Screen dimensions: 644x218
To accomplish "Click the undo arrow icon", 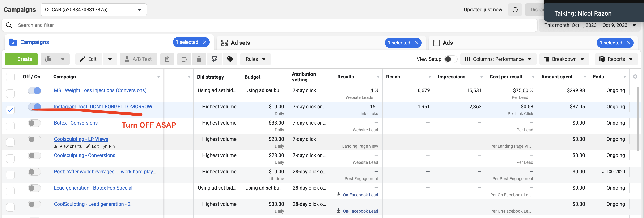I will [x=184, y=59].
